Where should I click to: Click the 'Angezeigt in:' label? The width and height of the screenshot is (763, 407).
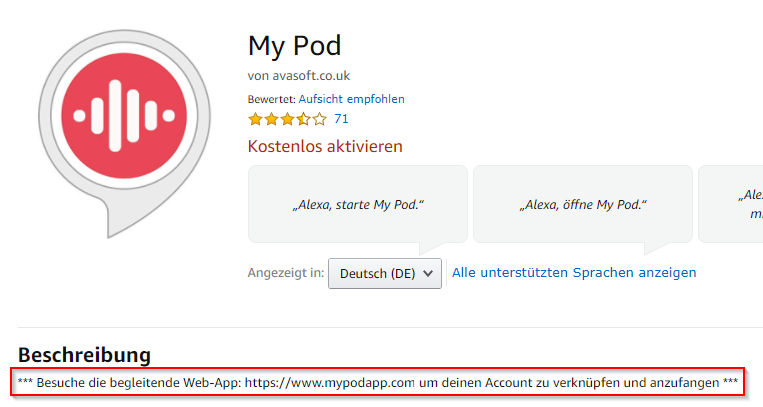click(286, 273)
